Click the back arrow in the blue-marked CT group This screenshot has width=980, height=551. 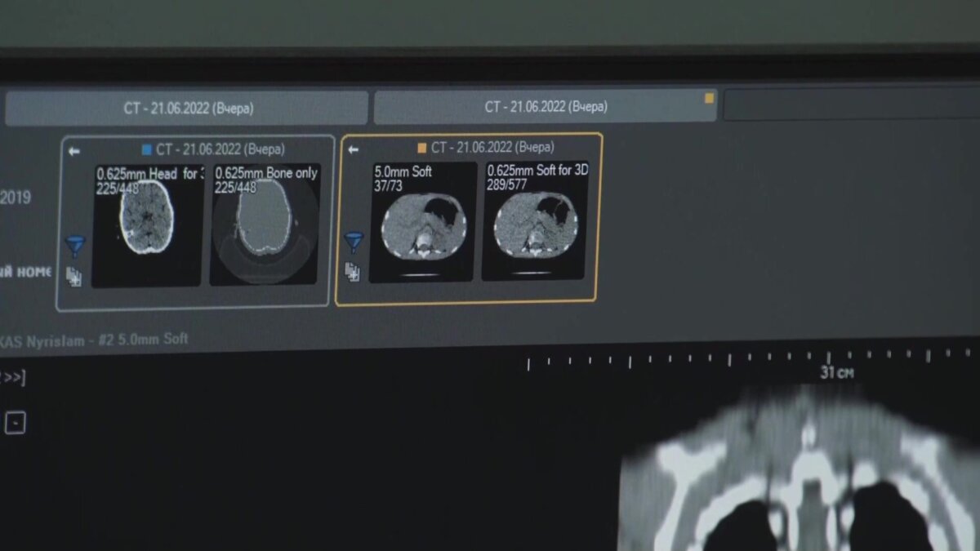tap(74, 151)
